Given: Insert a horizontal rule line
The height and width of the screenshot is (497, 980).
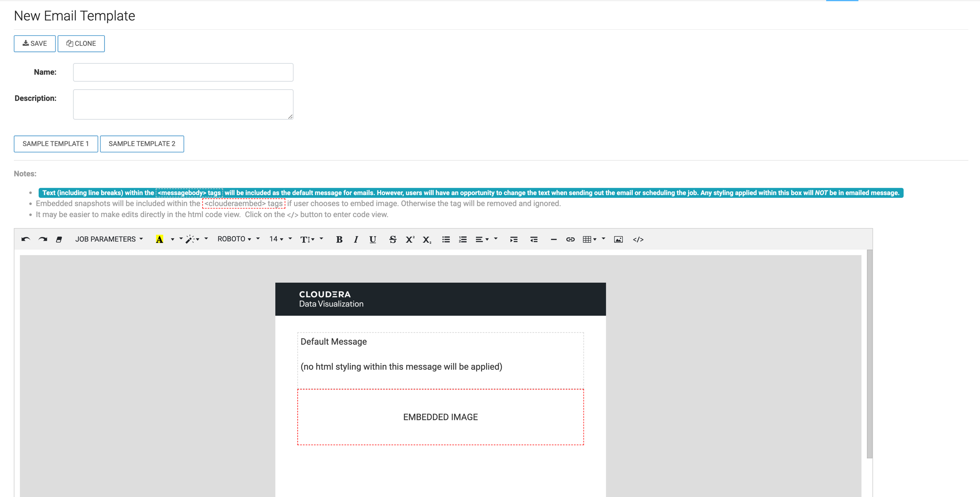Looking at the screenshot, I should 553,240.
